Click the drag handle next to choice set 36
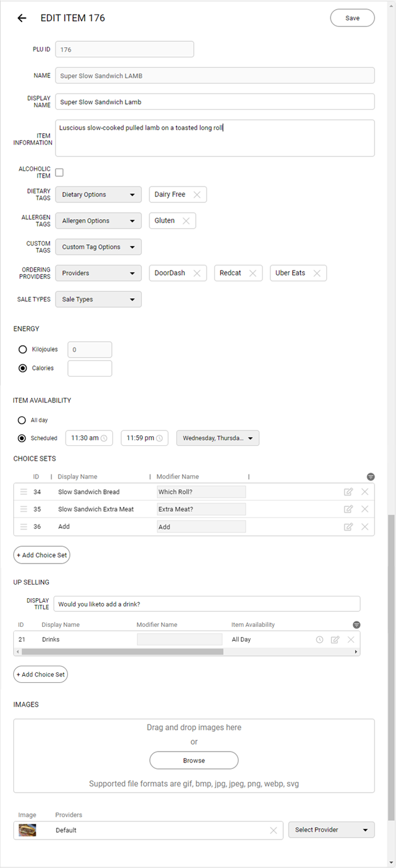Viewport: 396px width, 868px height. point(23,526)
